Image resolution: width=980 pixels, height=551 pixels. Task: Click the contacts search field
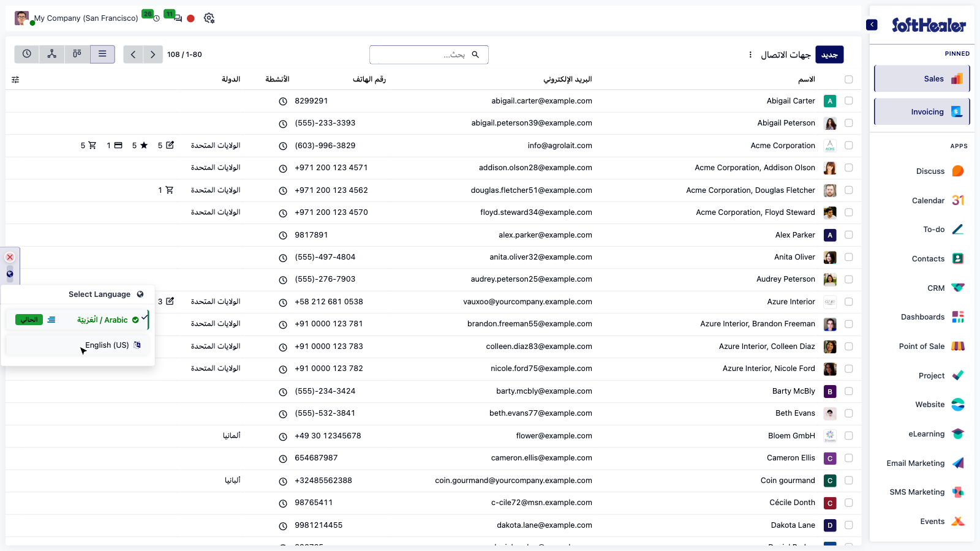[x=429, y=54]
